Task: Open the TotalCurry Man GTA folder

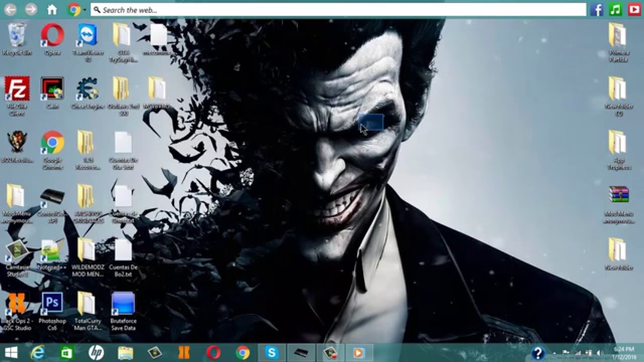Action: pos(88,311)
